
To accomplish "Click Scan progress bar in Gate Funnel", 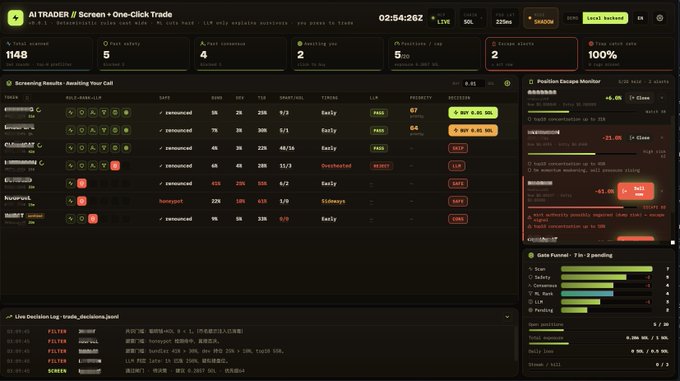I will 606,269.
